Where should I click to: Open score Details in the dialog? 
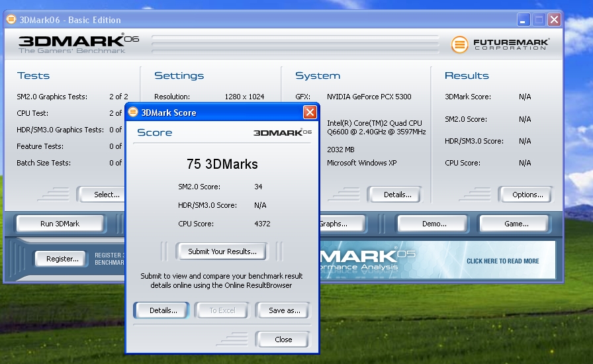pyautogui.click(x=163, y=310)
